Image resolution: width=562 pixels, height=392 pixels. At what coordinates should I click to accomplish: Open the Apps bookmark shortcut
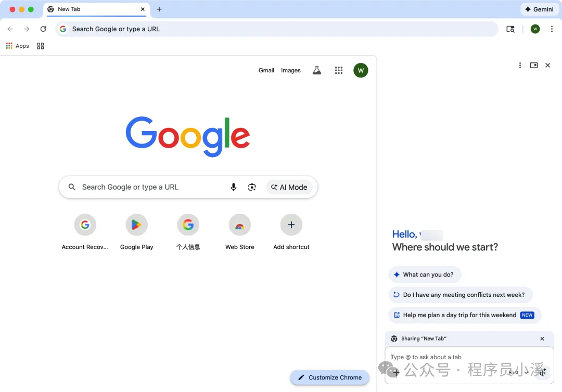(x=18, y=46)
